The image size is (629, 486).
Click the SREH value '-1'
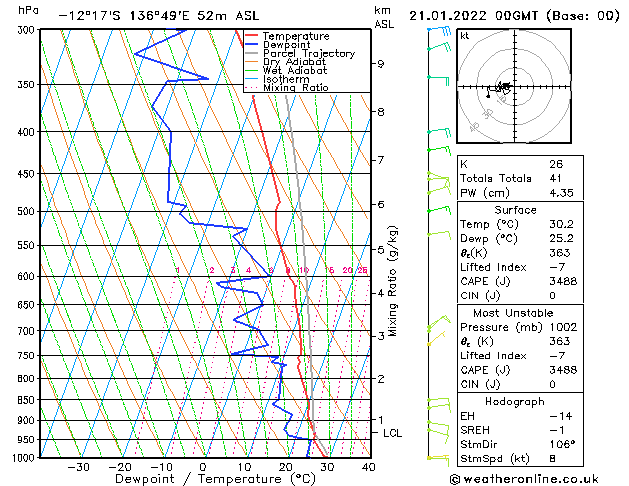557,430
